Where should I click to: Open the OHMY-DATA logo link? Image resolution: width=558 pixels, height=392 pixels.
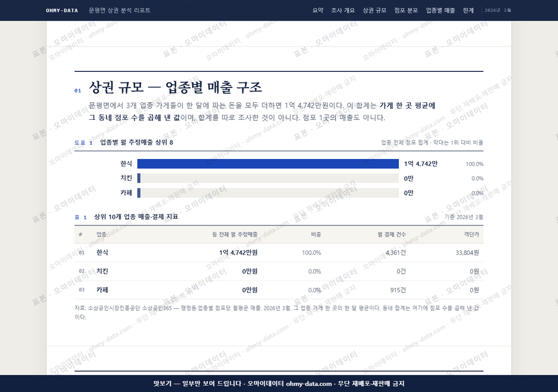[x=62, y=10]
